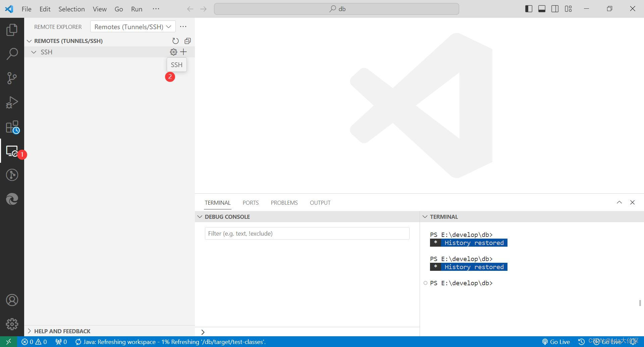Show errors and warnings count in status bar

click(34, 342)
